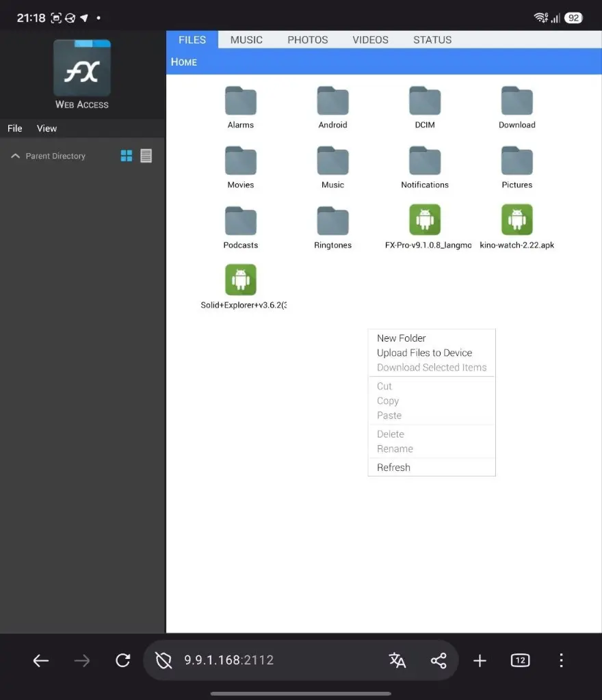The image size is (602, 700).
Task: Switch to the VIDEOS tab
Action: click(x=370, y=40)
